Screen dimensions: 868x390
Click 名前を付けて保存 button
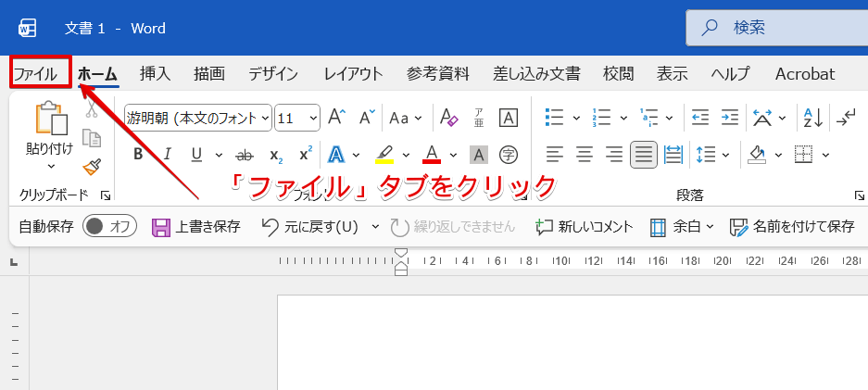[x=792, y=226]
